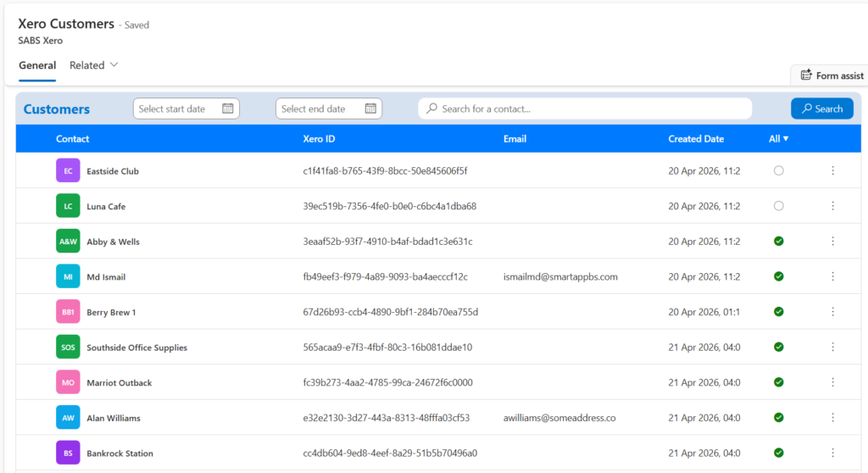
Task: Click the ismailmd@smartappbs.com email
Action: [x=560, y=276]
